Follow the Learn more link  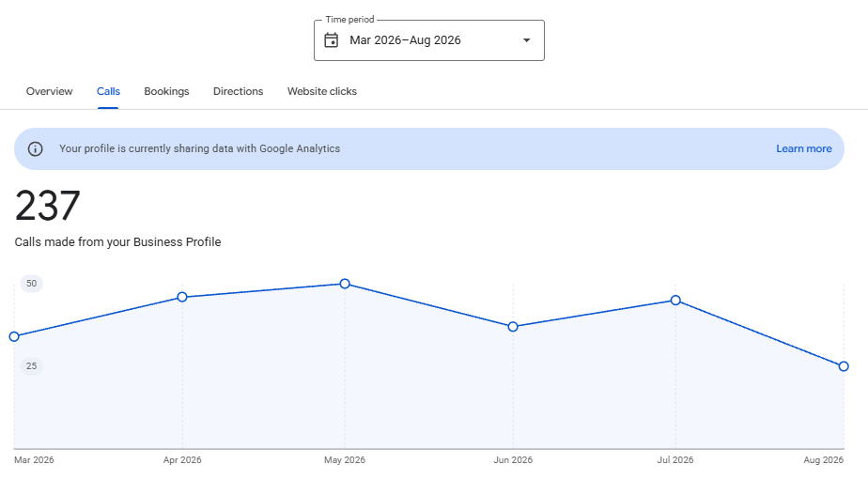(804, 149)
